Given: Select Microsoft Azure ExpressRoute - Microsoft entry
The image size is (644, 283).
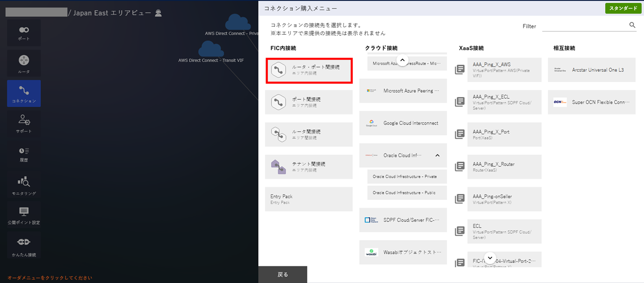Looking at the screenshot, I should click(x=407, y=63).
